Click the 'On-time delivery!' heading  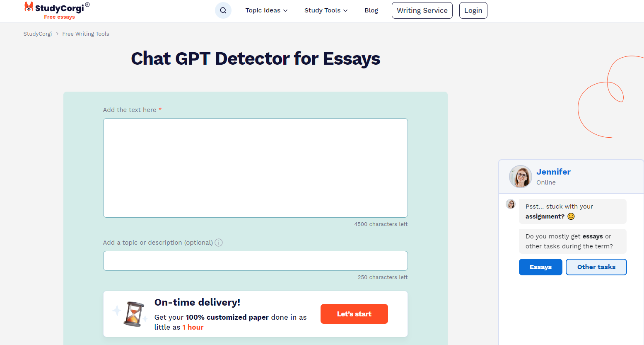pos(197,302)
